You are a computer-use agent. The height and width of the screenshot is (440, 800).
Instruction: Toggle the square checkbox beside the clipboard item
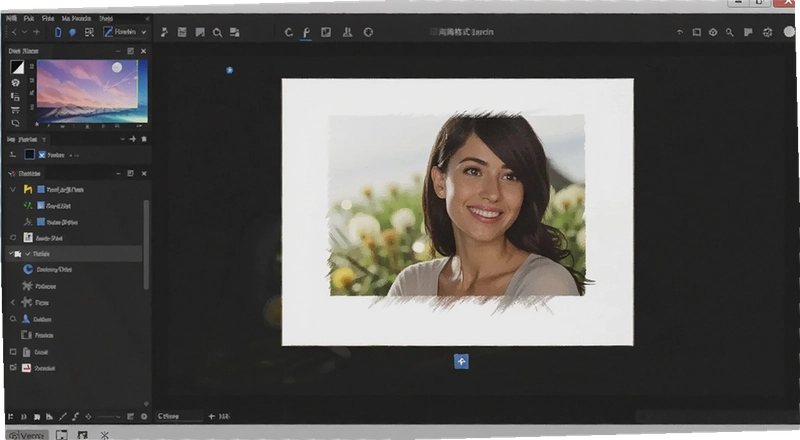(13, 352)
